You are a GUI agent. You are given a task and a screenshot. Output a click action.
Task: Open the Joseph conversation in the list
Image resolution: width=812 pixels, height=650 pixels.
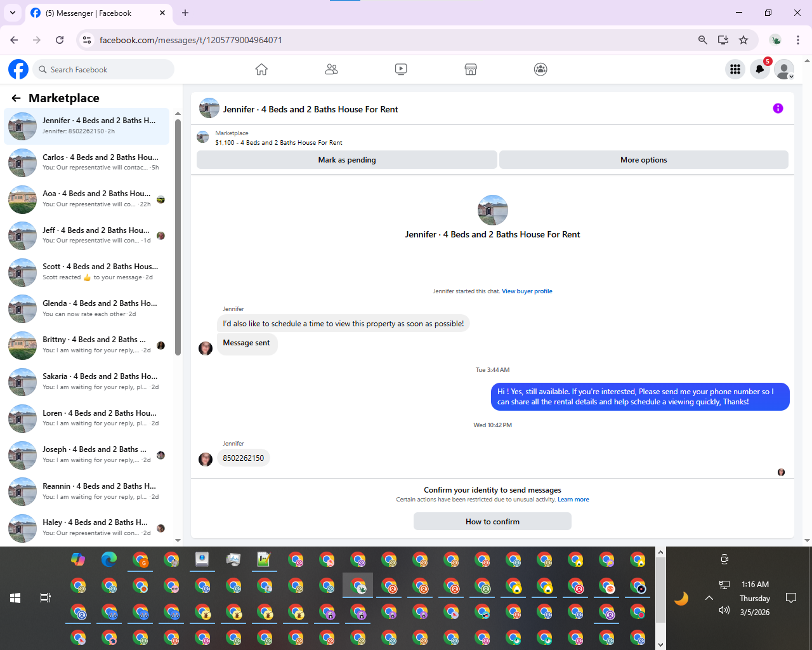click(x=87, y=455)
